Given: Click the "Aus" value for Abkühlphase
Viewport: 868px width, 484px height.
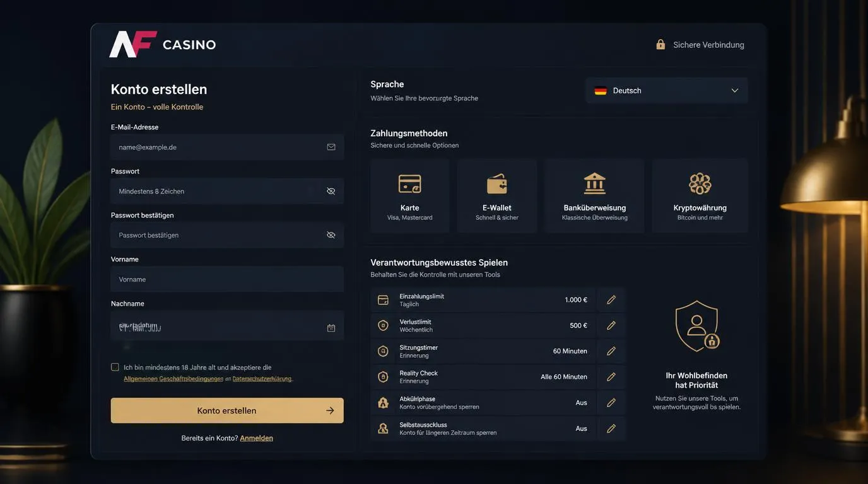Looking at the screenshot, I should point(582,403).
